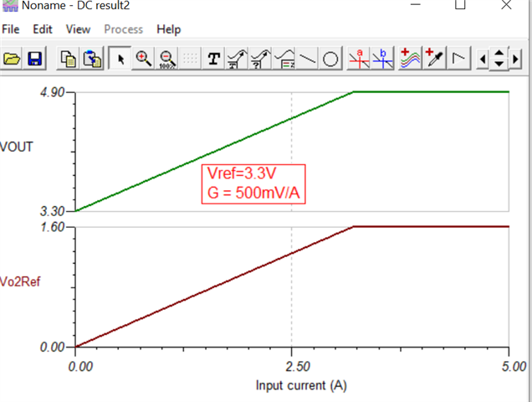Select the circle drawing tool

click(330, 59)
